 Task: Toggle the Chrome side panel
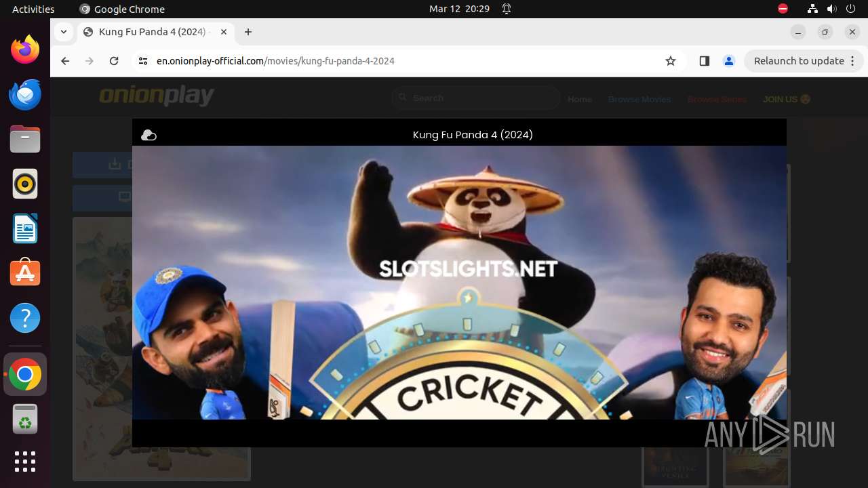704,61
